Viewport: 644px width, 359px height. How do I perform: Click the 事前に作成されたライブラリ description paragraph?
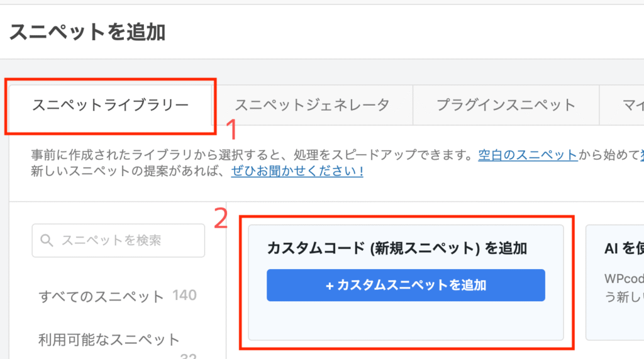pos(337,163)
